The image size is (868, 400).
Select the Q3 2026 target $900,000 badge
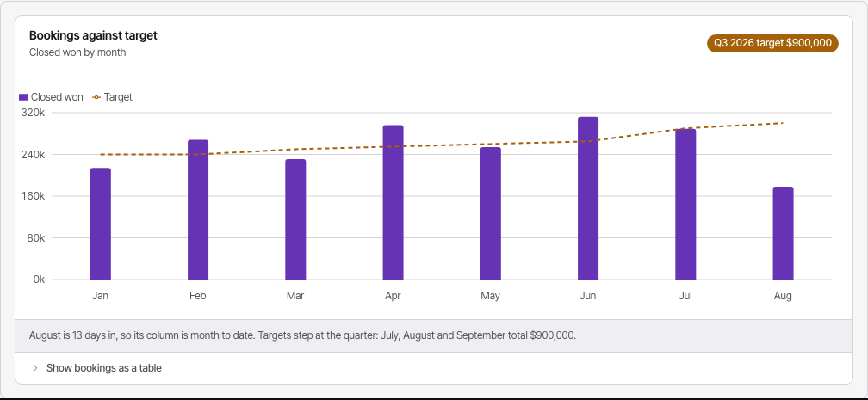point(772,43)
